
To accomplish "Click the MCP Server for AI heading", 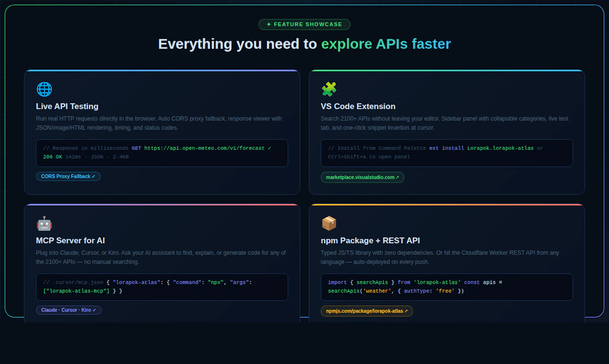I will (x=70, y=241).
